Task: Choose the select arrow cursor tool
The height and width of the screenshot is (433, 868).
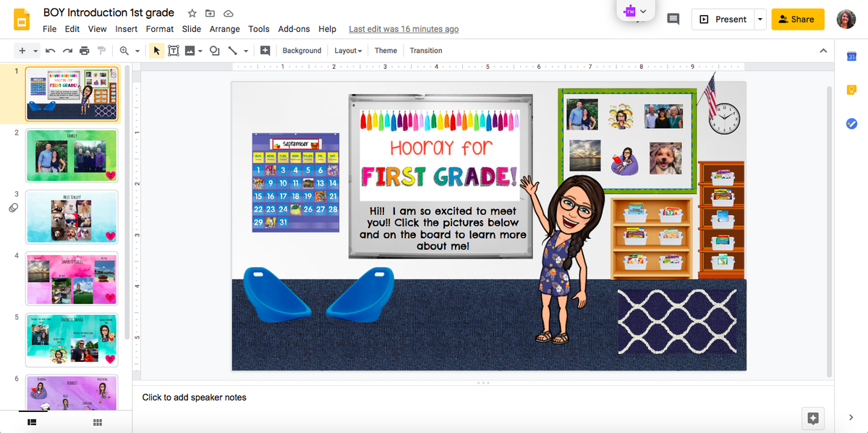Action: click(x=156, y=51)
